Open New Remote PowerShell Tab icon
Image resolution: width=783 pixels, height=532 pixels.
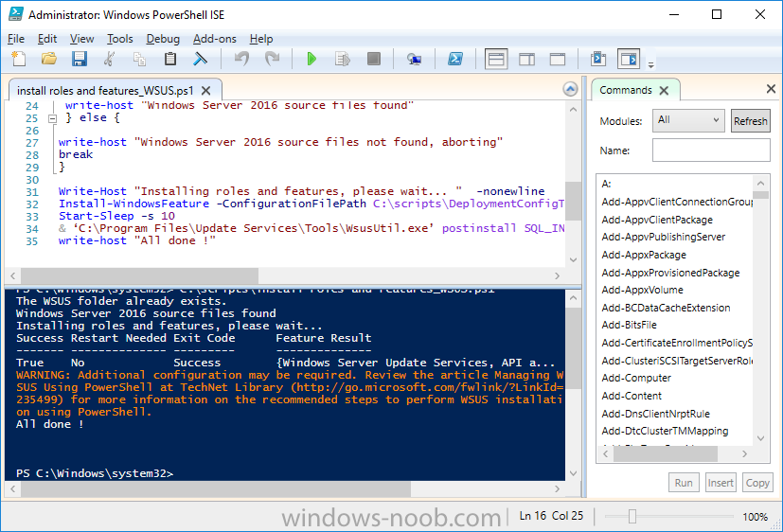click(414, 59)
